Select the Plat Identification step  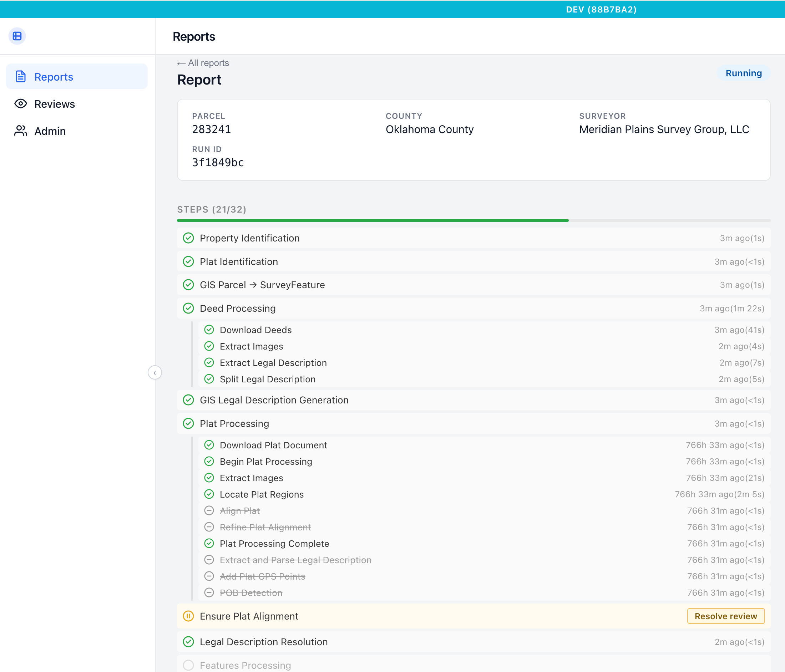tap(473, 262)
